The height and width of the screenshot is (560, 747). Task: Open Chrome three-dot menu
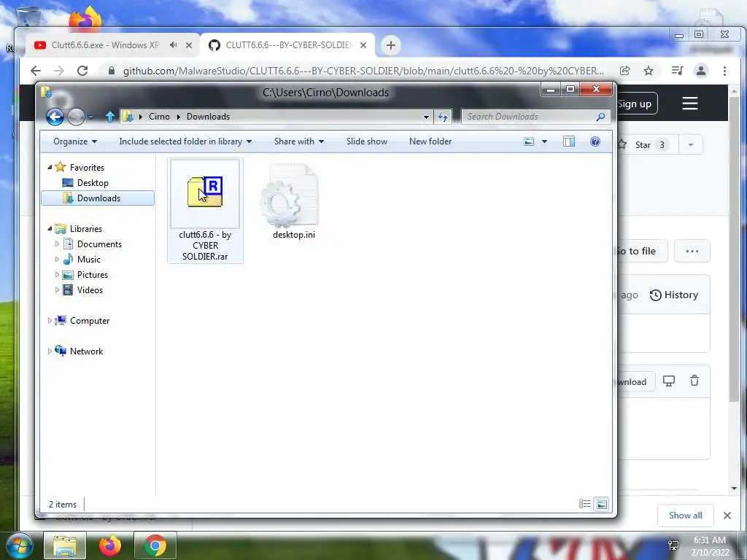tap(724, 71)
